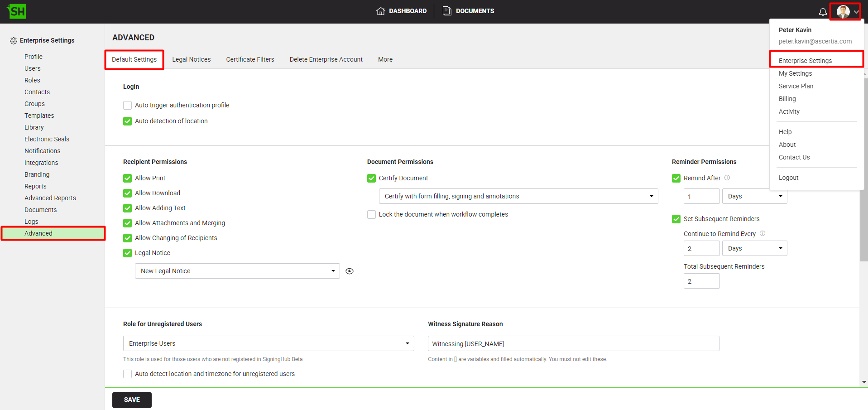Uncheck the Allow Download checkbox
Viewport: 868px width, 410px height.
[128, 193]
